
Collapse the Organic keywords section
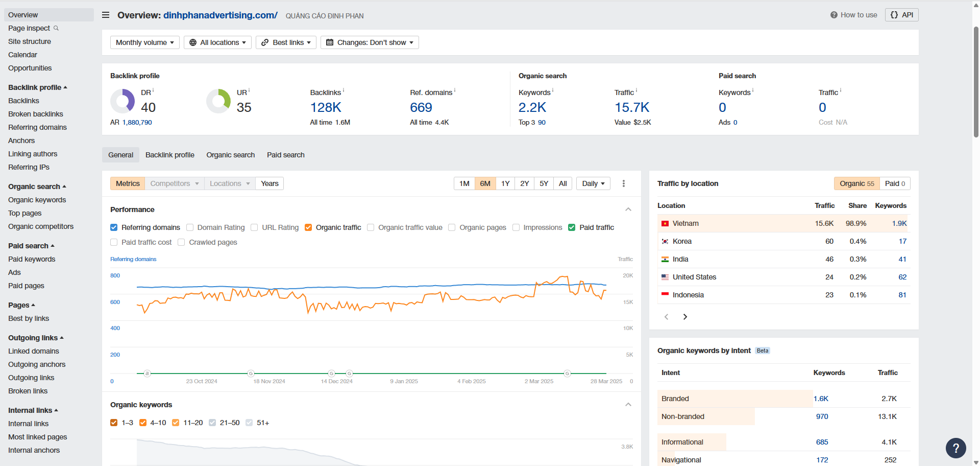[628, 405]
